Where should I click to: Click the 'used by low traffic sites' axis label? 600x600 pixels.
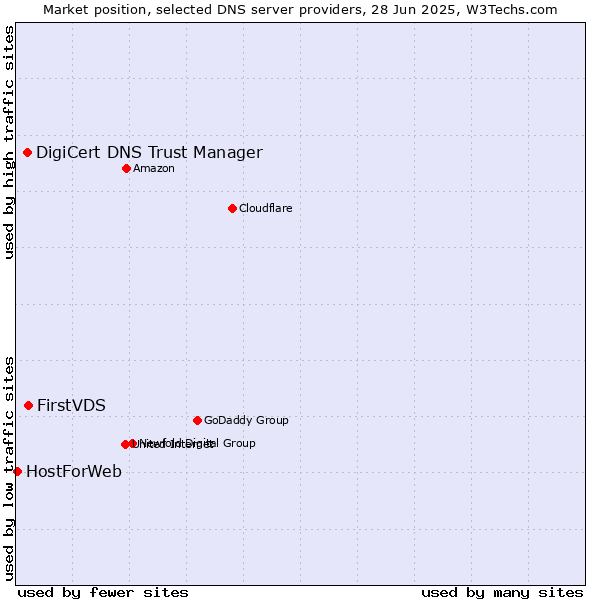[8, 469]
